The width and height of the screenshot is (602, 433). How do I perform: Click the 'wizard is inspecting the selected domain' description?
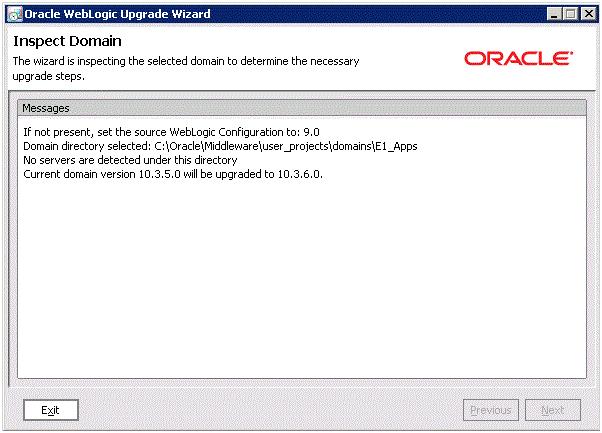pos(186,68)
